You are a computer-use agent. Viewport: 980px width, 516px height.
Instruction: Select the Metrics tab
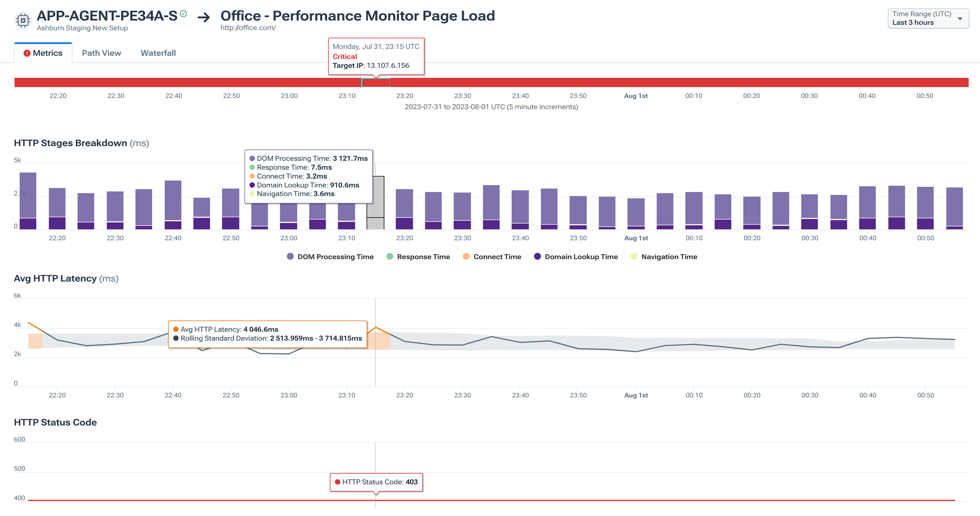(47, 53)
